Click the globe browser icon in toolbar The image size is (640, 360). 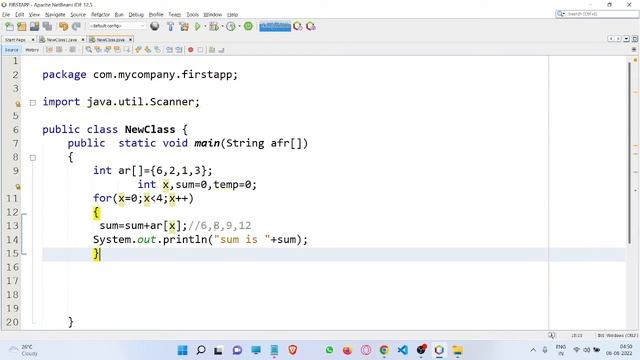pos(155,27)
